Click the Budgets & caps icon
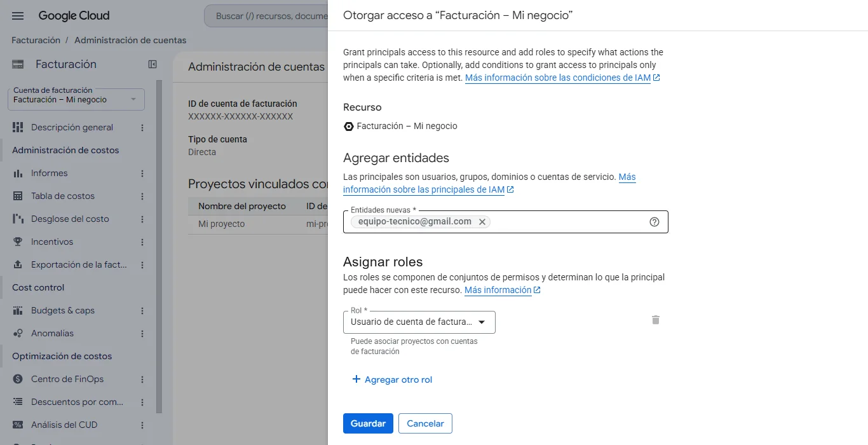This screenshot has height=445, width=868. [18, 310]
